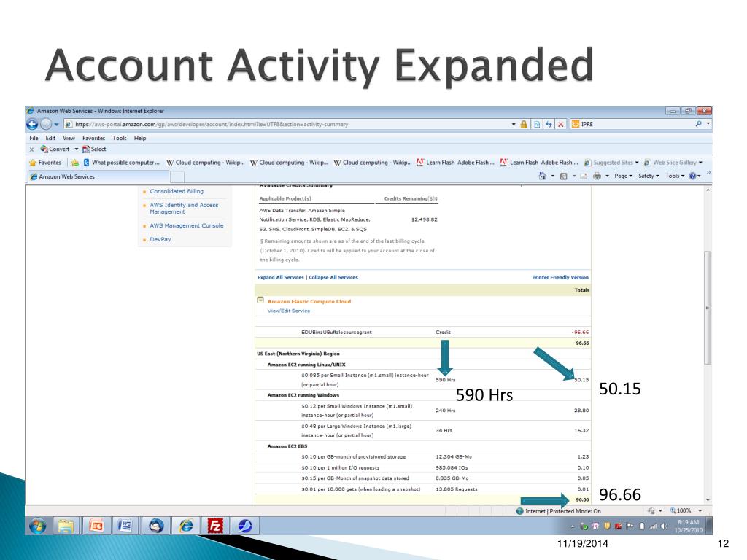
Task: Open the Favorites menu in menu bar
Action: pyautogui.click(x=93, y=138)
